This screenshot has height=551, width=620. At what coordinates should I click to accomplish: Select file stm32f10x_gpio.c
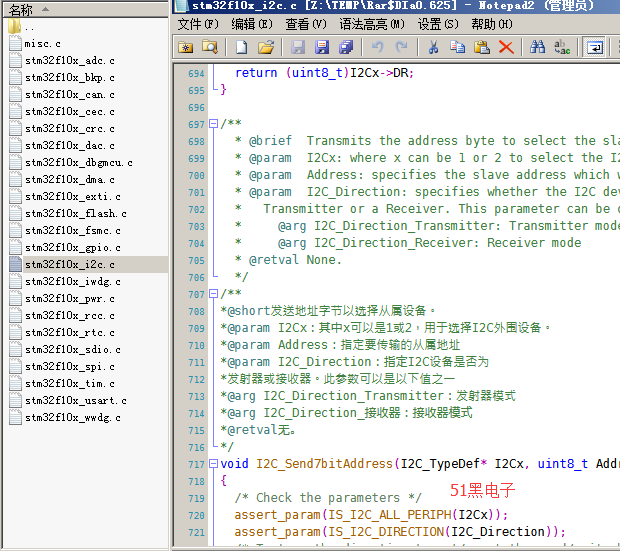pos(73,248)
